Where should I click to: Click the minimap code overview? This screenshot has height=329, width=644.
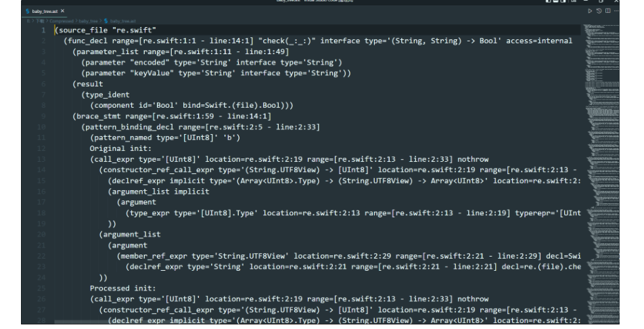(601, 173)
